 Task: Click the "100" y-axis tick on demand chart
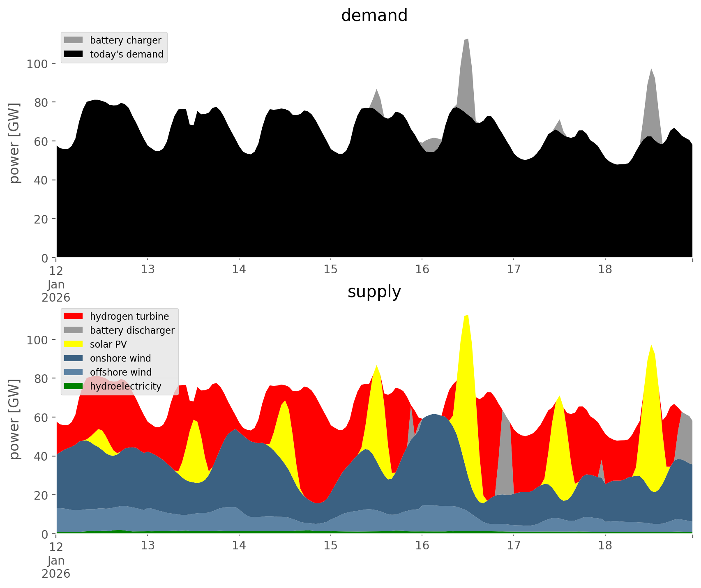37,64
